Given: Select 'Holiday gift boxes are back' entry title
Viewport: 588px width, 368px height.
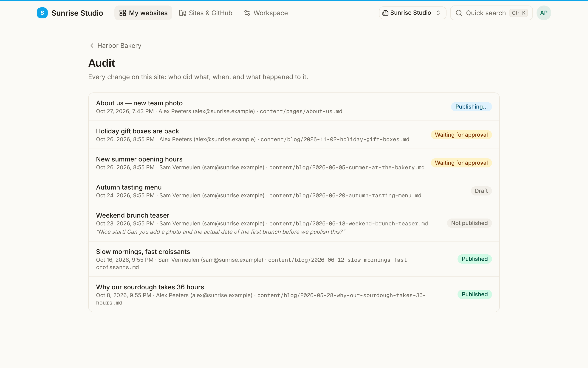Looking at the screenshot, I should (138, 131).
